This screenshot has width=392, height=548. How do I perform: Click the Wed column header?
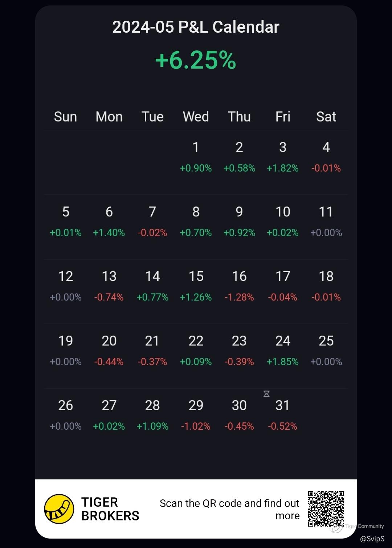point(196,117)
